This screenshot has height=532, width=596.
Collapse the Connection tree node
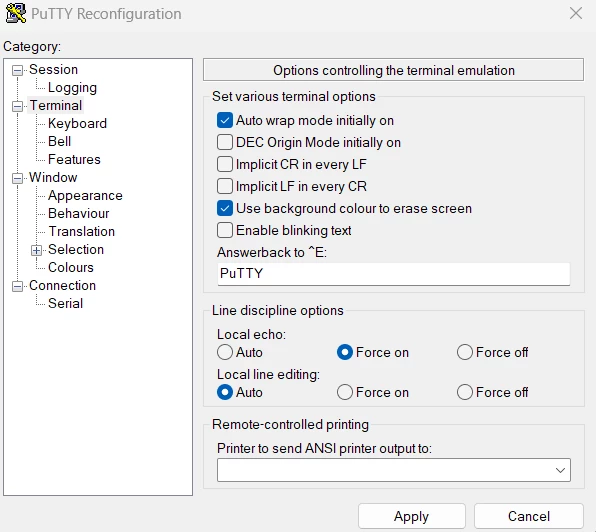17,286
